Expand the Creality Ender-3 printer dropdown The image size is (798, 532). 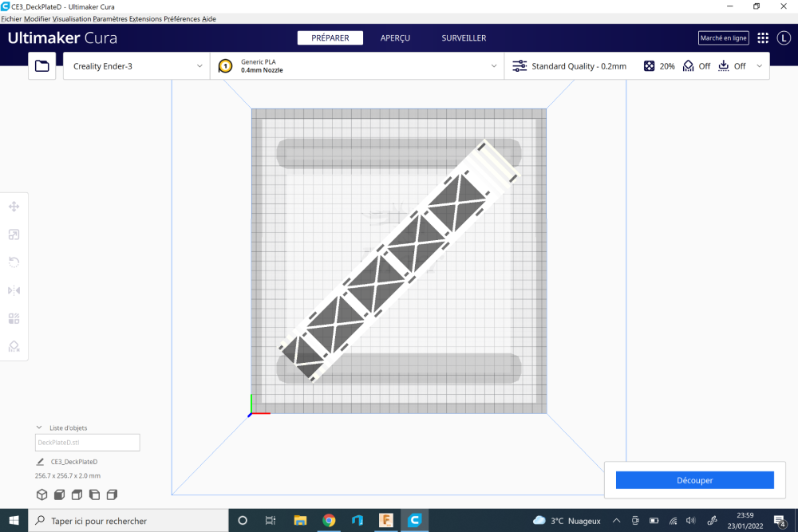coord(199,66)
